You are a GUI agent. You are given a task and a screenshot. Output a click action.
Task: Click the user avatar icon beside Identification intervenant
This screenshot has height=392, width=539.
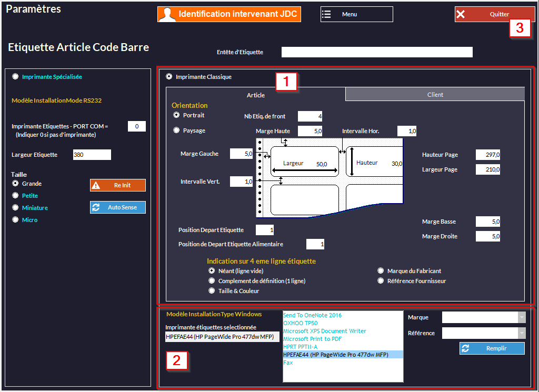(167, 14)
